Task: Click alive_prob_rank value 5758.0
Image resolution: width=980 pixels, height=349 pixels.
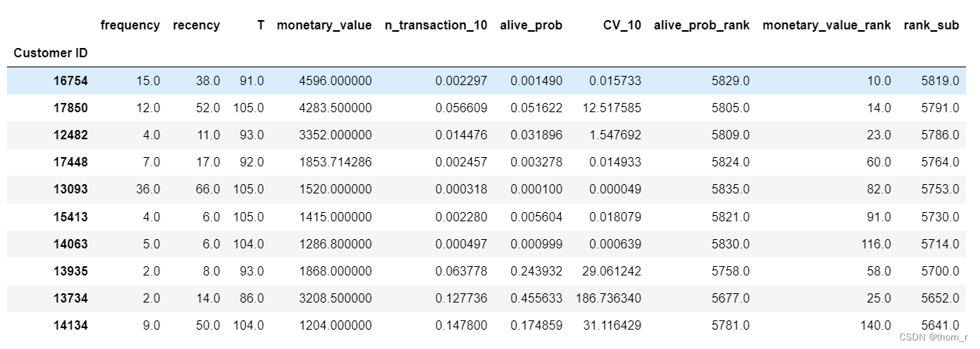Action: pyautogui.click(x=730, y=271)
